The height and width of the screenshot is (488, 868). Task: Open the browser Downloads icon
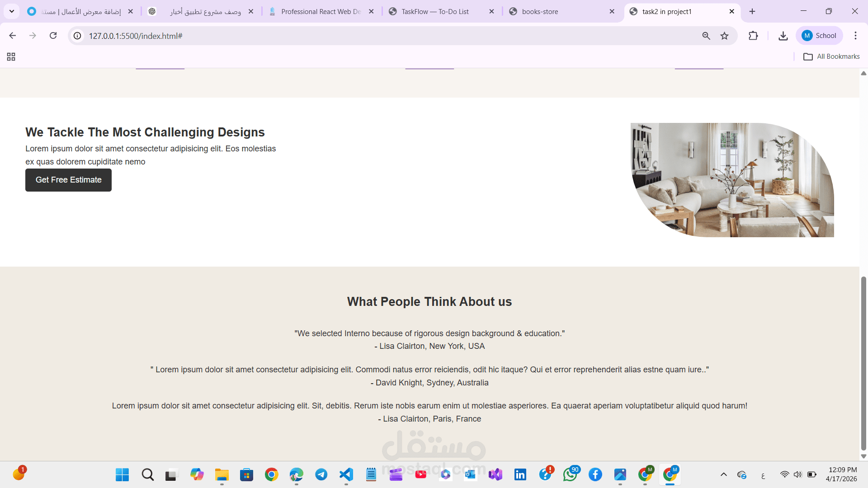pos(783,36)
